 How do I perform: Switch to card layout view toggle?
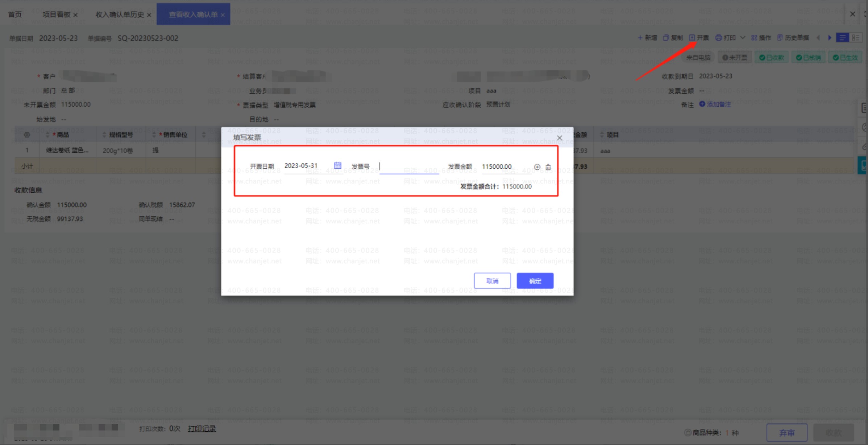pyautogui.click(x=855, y=38)
